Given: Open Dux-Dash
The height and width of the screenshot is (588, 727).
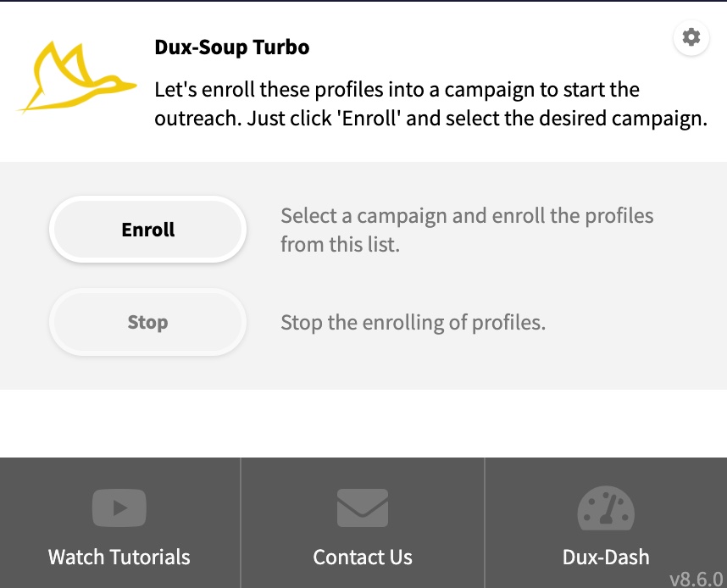Looking at the screenshot, I should point(605,557).
